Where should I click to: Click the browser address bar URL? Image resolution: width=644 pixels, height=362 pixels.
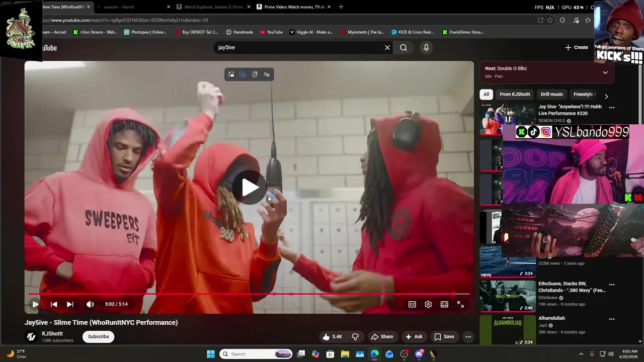[126, 20]
